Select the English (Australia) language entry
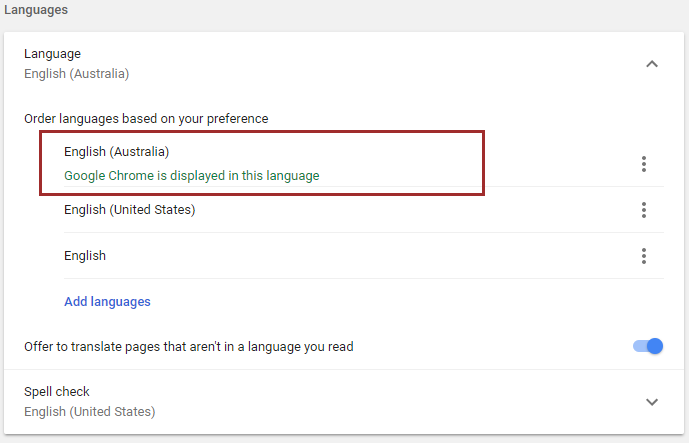The height and width of the screenshot is (443, 689). point(116,152)
